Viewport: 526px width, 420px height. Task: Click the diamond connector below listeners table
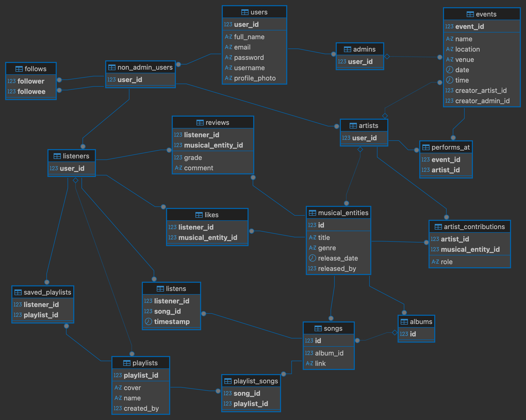[76, 180]
